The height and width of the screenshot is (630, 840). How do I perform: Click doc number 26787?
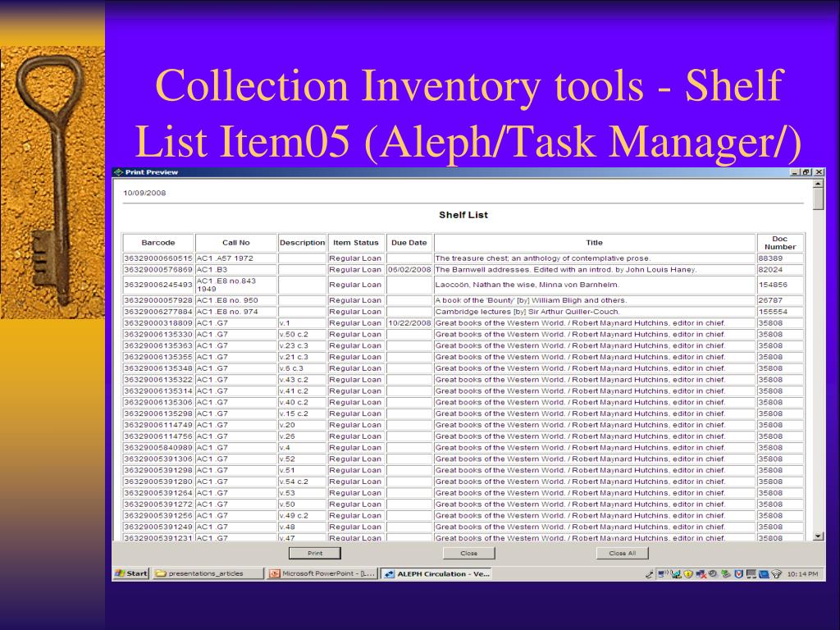pos(770,300)
